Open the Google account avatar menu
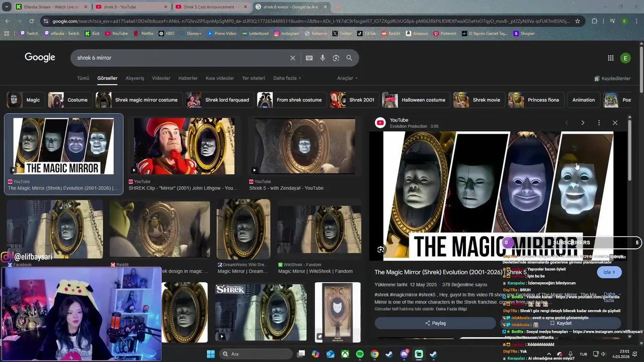Image resolution: width=644 pixels, height=362 pixels. tap(625, 58)
